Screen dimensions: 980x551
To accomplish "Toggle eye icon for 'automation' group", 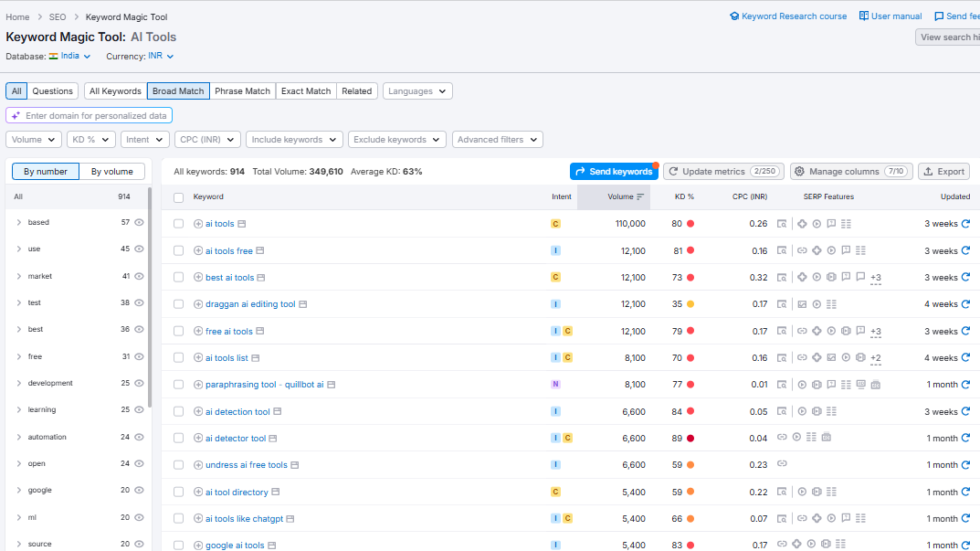I will pos(140,437).
